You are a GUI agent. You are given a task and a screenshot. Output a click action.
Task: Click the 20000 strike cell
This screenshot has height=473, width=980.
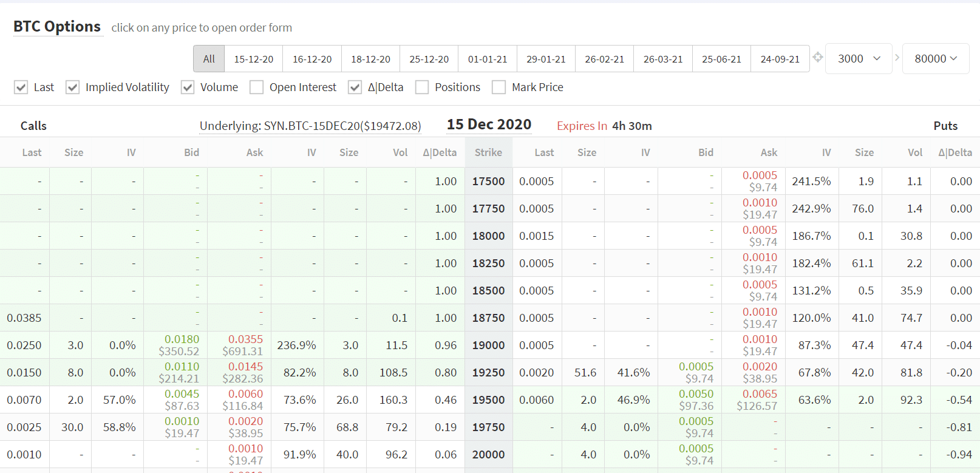488,454
